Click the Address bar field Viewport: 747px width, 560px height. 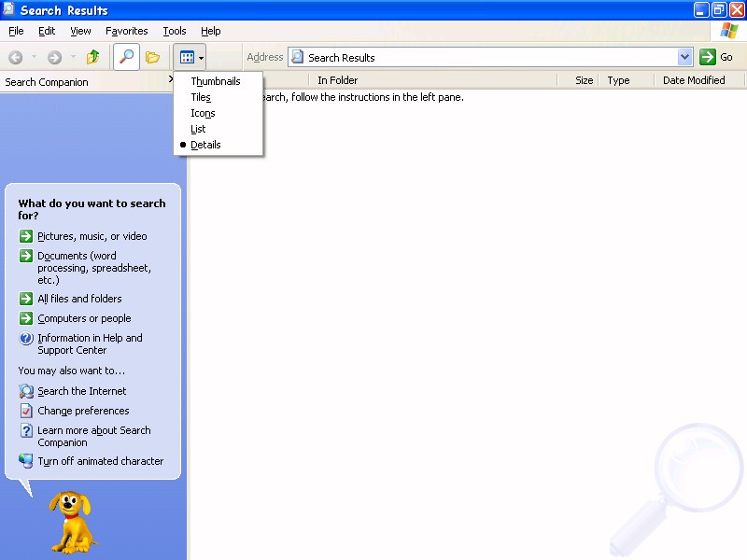[489, 57]
